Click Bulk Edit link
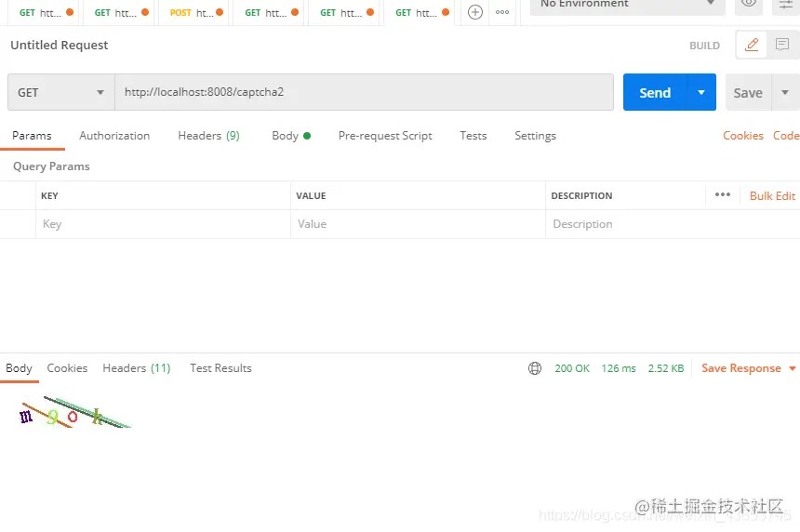Screen dimensions: 800x532 pos(772,196)
